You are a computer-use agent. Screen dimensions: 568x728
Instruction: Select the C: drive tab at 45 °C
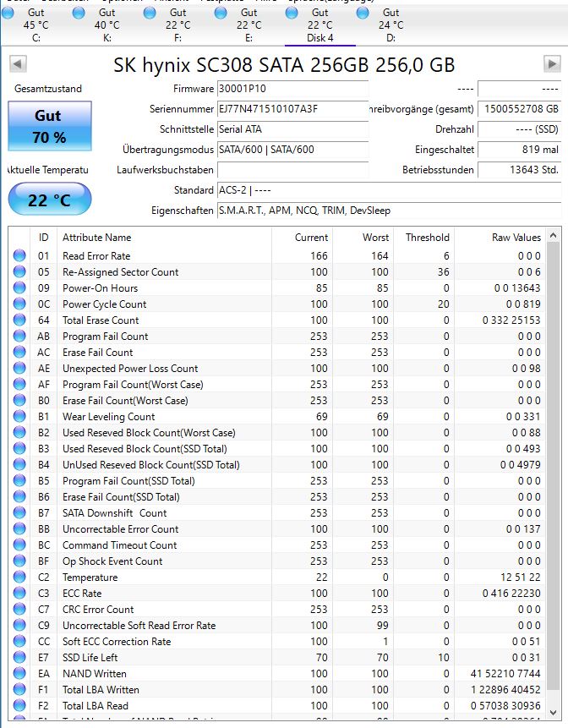[x=35, y=25]
